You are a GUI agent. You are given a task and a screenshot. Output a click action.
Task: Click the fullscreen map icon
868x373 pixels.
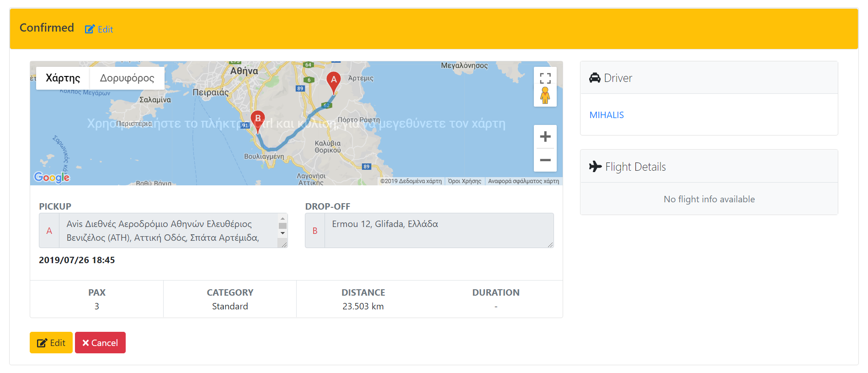tap(545, 78)
